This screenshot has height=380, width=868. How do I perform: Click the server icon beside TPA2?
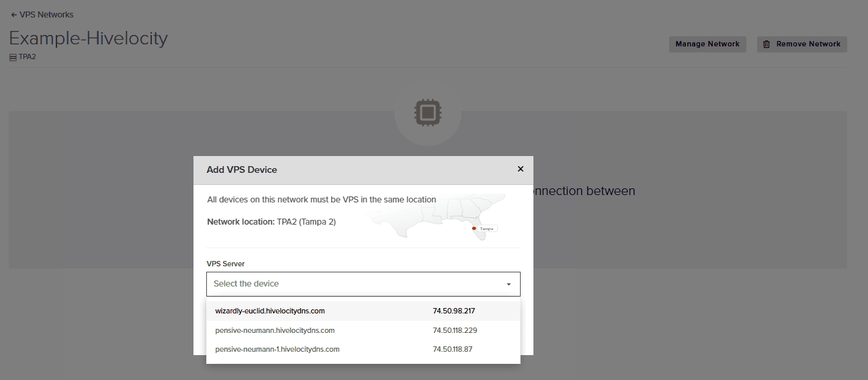13,57
